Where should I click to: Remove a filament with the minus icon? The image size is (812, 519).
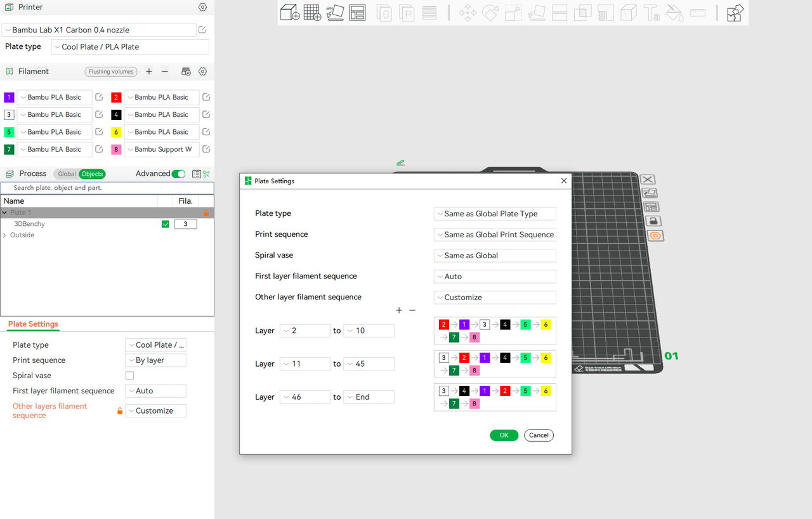(x=165, y=72)
